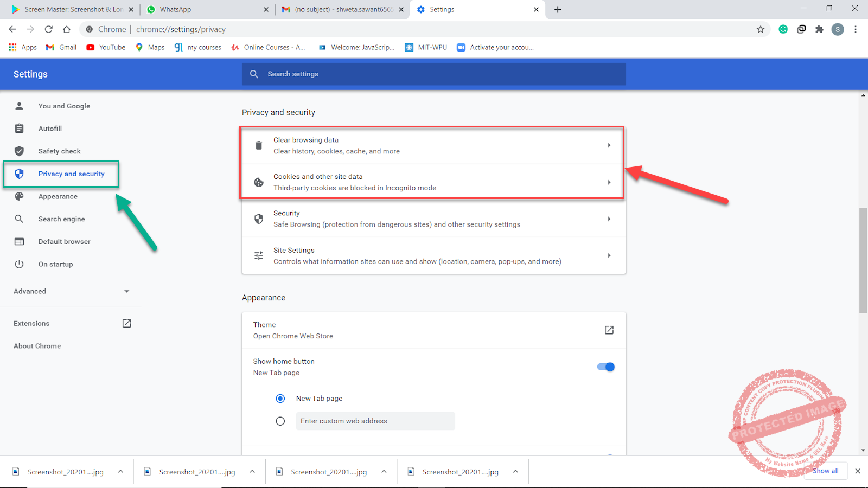The width and height of the screenshot is (868, 488).
Task: Choose the custom web address radio option
Action: 280,421
